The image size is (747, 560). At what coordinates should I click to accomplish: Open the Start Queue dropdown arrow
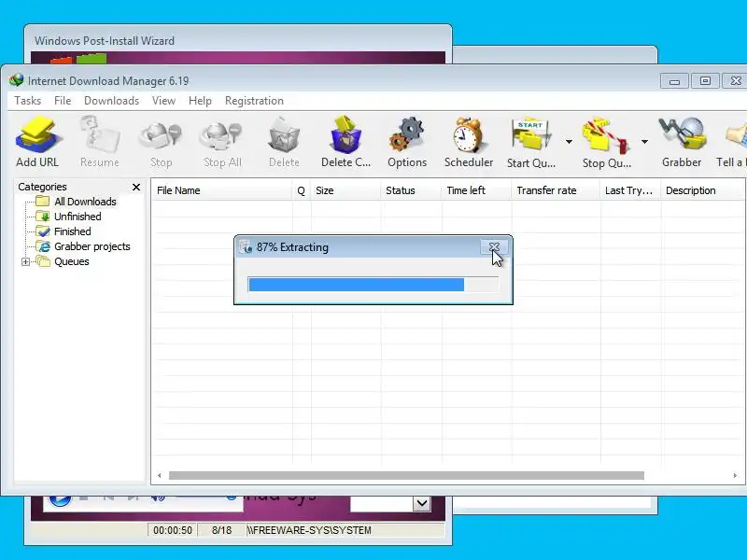569,142
